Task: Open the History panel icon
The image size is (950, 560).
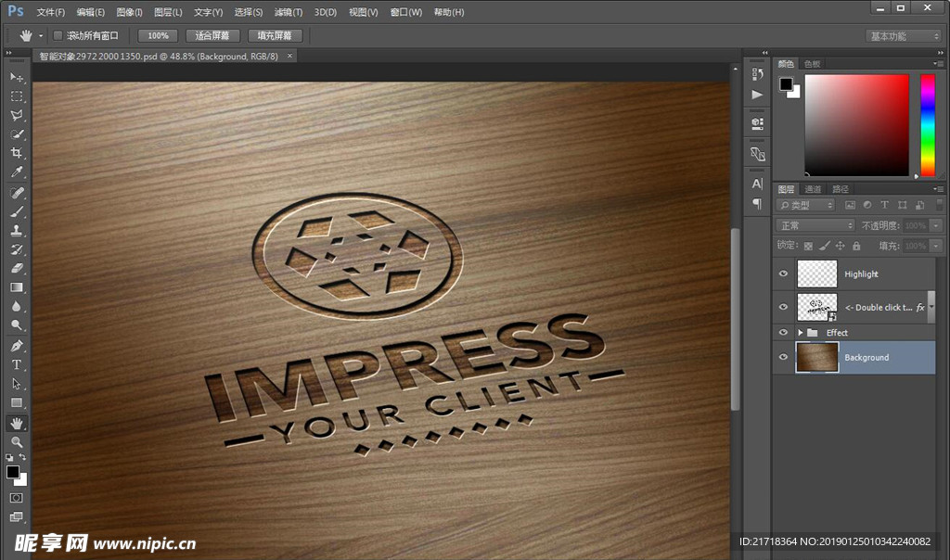Action: pos(757,74)
